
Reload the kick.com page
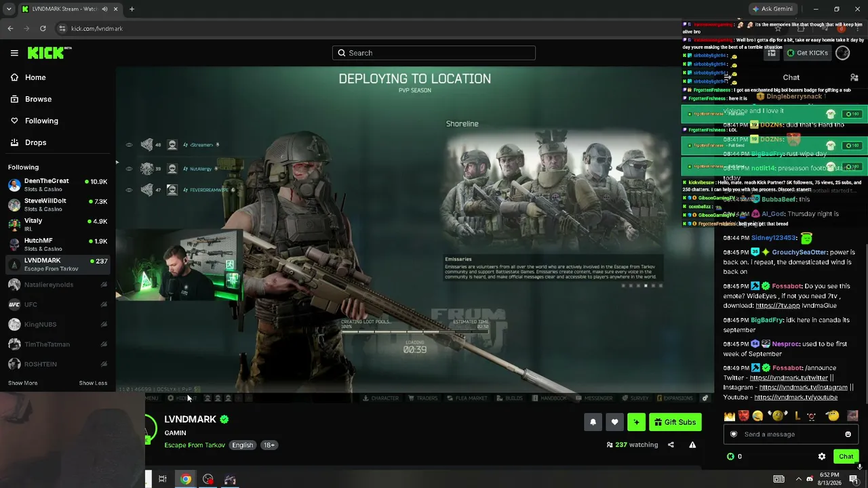[43, 28]
